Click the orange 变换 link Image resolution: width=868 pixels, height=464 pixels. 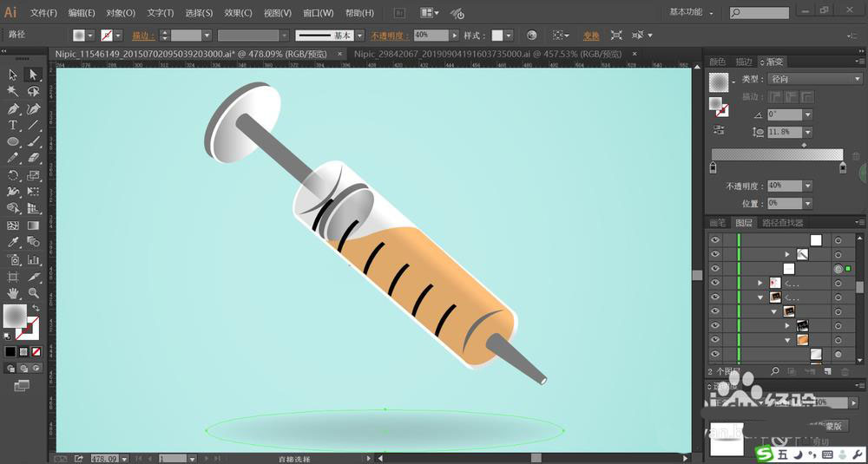pyautogui.click(x=591, y=36)
